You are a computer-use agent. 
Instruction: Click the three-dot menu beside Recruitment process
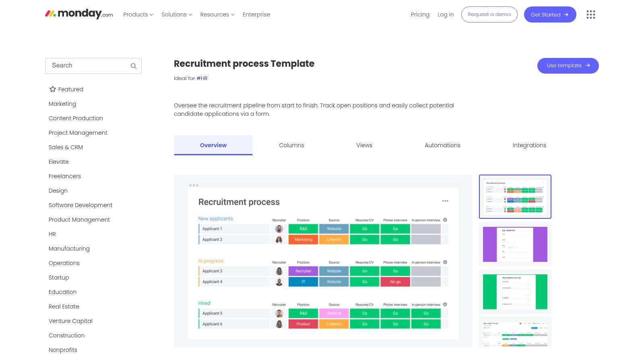click(x=445, y=201)
